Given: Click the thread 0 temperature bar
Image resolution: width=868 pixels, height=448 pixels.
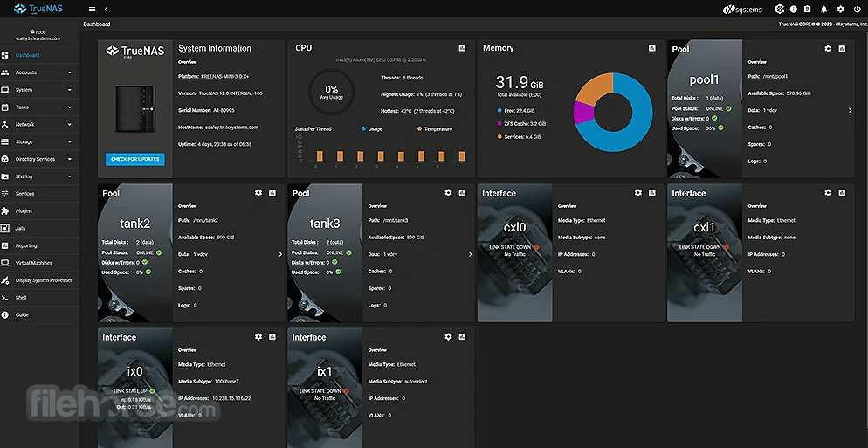Looking at the screenshot, I should coord(320,156).
